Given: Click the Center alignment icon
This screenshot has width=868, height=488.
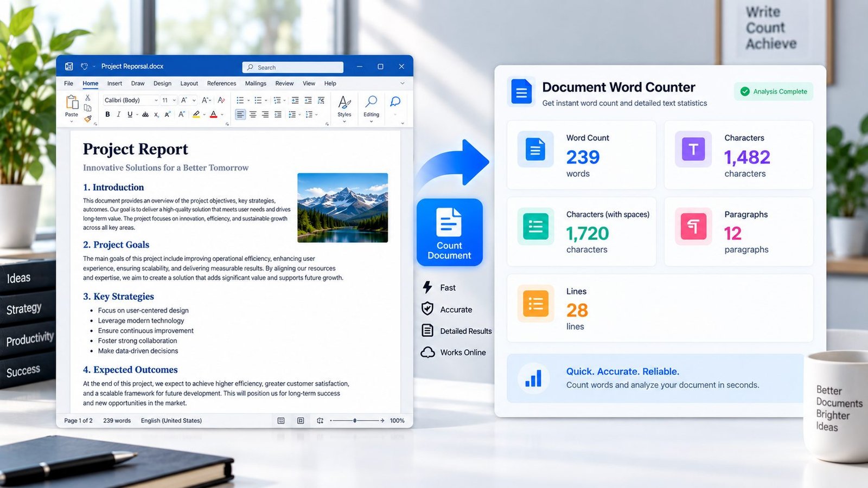Looking at the screenshot, I should point(253,114).
